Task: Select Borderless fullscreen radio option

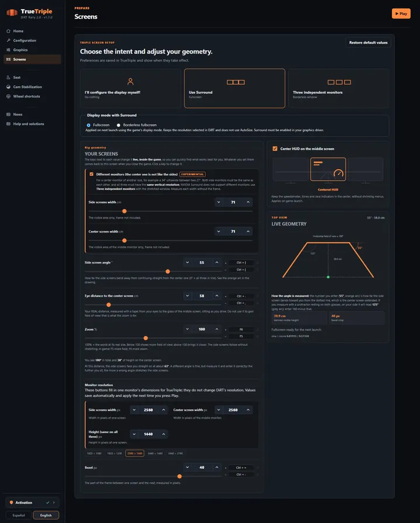Action: click(118, 125)
